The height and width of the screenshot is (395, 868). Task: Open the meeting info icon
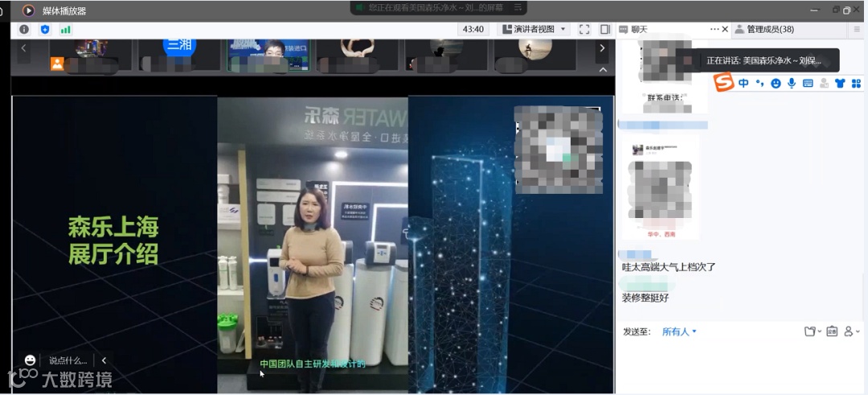pos(24,29)
